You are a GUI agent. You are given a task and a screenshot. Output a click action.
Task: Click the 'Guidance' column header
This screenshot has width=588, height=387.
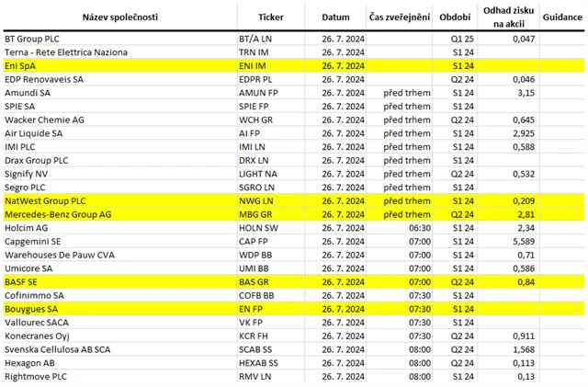pos(562,17)
